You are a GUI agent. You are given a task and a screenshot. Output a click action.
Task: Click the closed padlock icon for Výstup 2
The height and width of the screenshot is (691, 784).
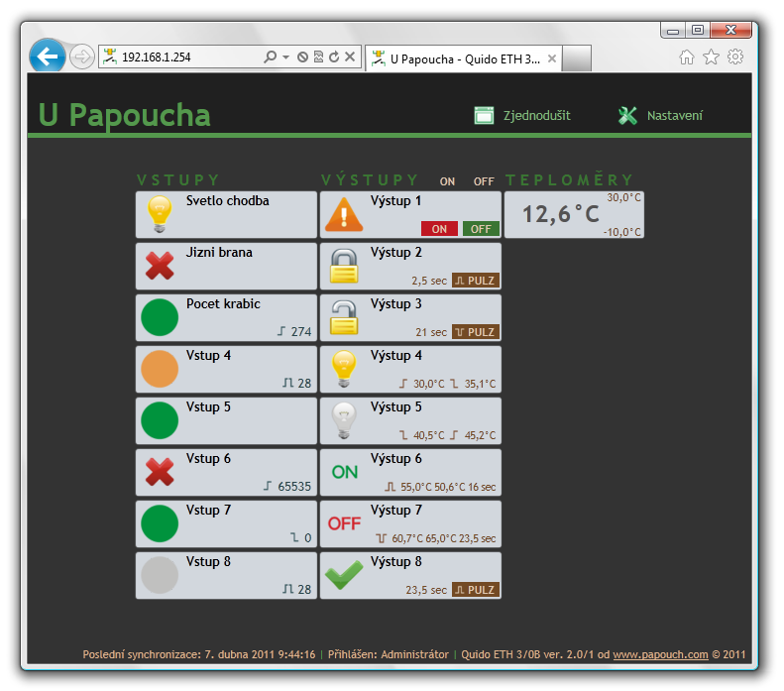pyautogui.click(x=344, y=266)
